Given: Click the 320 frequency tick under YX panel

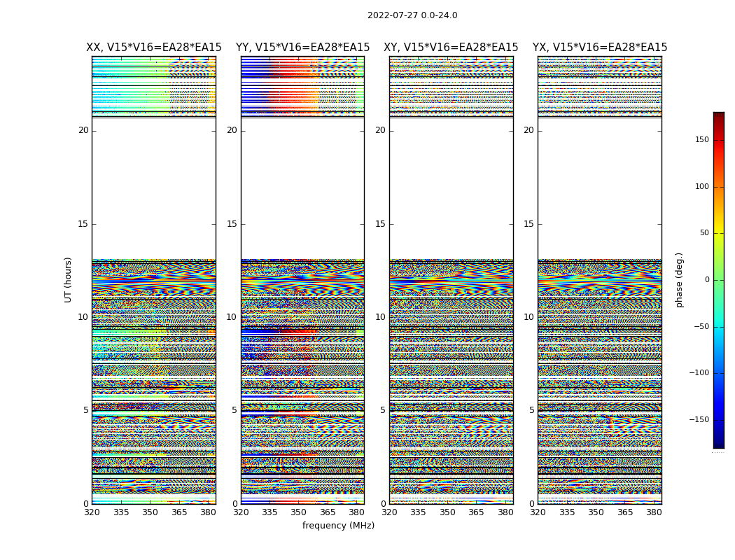Looking at the screenshot, I should (x=538, y=512).
